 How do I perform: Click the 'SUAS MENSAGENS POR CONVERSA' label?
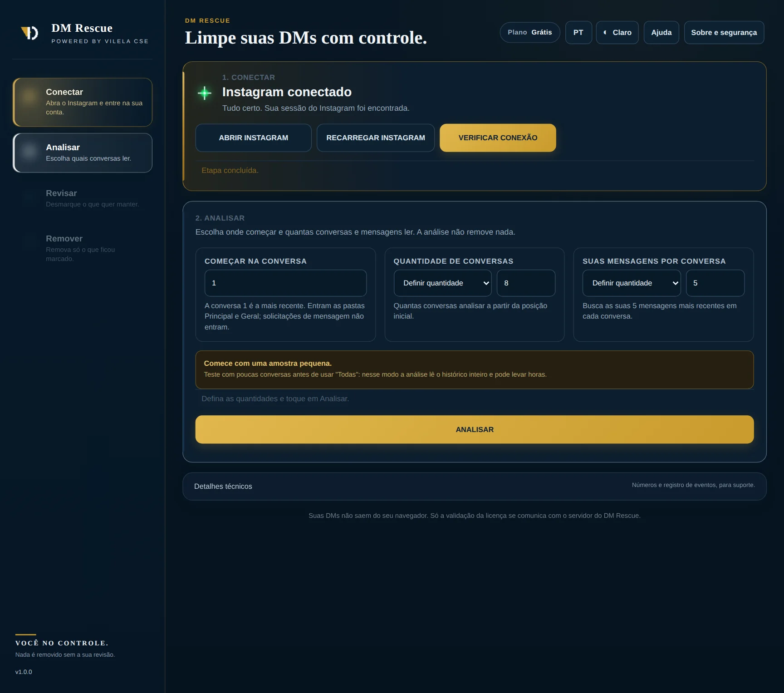tap(654, 261)
